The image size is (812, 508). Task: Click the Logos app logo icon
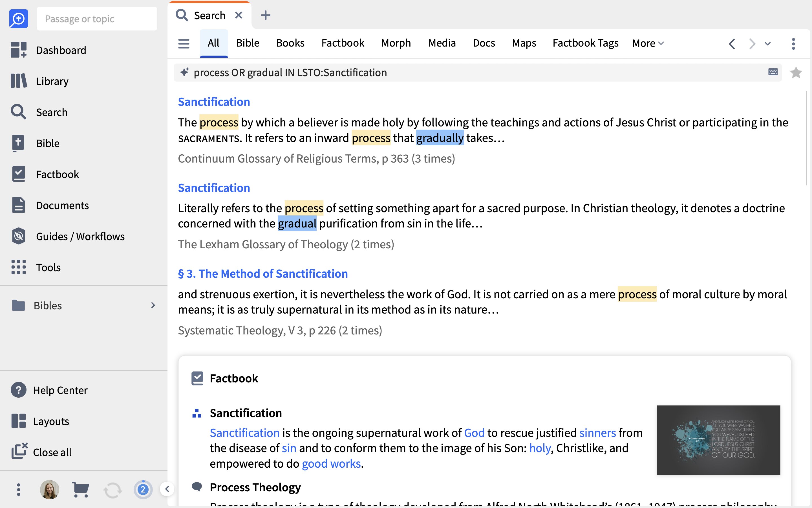18,18
